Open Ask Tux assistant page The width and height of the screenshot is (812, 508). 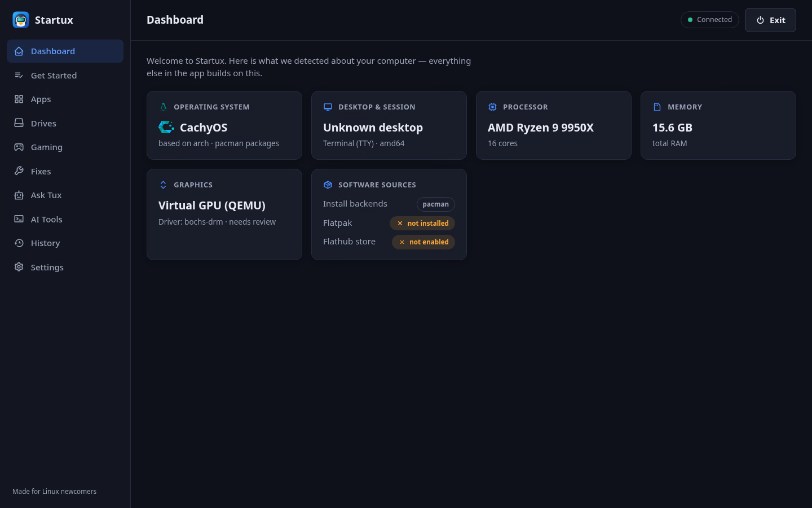pyautogui.click(x=65, y=195)
